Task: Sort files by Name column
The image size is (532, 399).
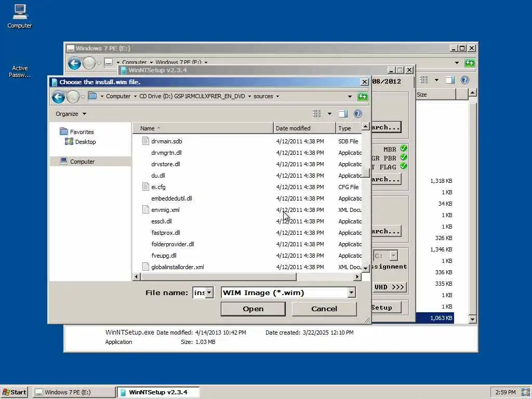Action: [x=203, y=128]
